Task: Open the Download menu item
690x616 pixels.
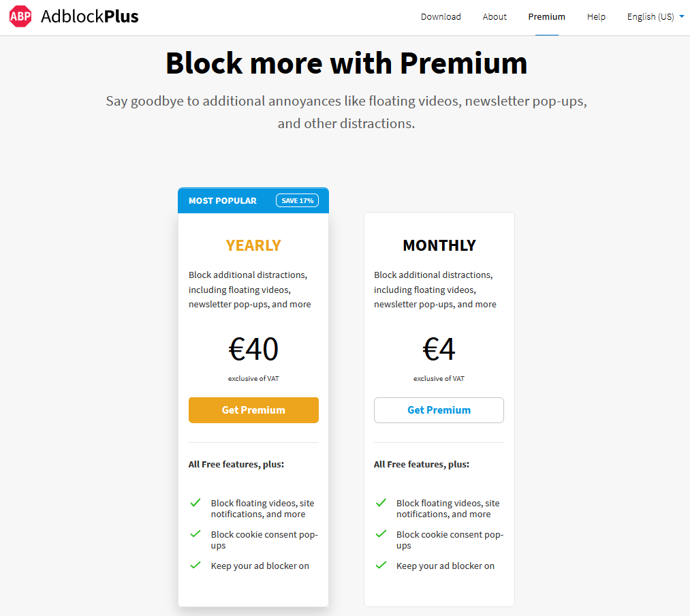Action: (441, 16)
